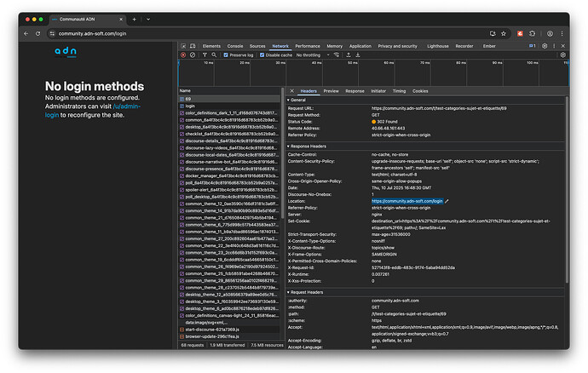The width and height of the screenshot is (588, 373).
Task: Show the Initiator tab
Action: pyautogui.click(x=378, y=91)
